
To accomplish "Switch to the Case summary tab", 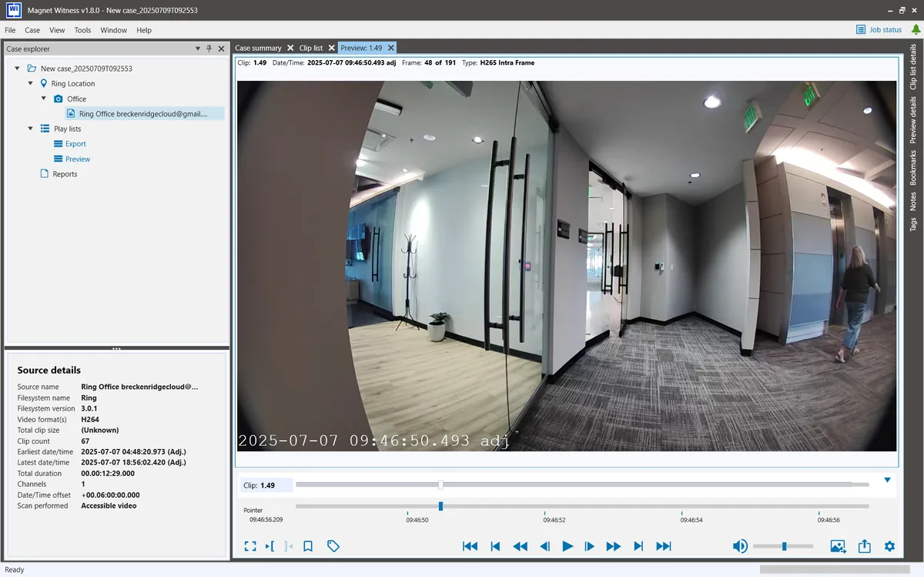I will click(258, 48).
